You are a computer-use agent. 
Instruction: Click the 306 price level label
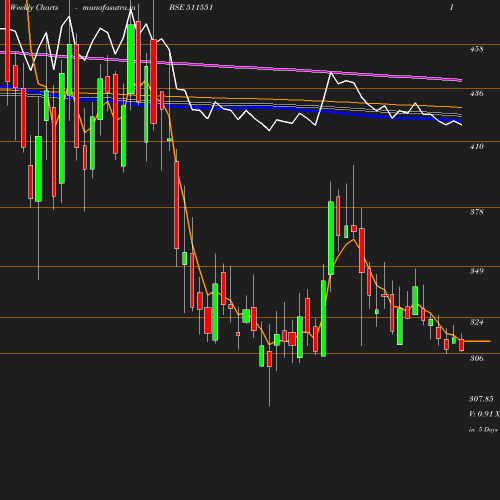pos(477,358)
